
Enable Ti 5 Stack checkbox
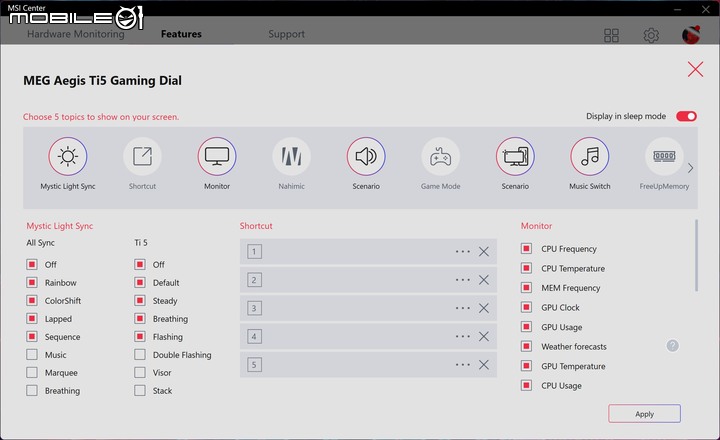coord(140,391)
